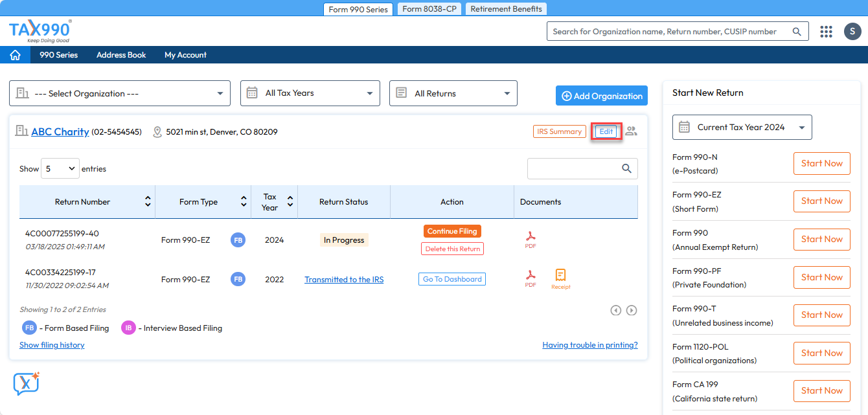Viewport: 868px width, 415px height.
Task: Open Select Organization dropdown
Action: click(120, 93)
